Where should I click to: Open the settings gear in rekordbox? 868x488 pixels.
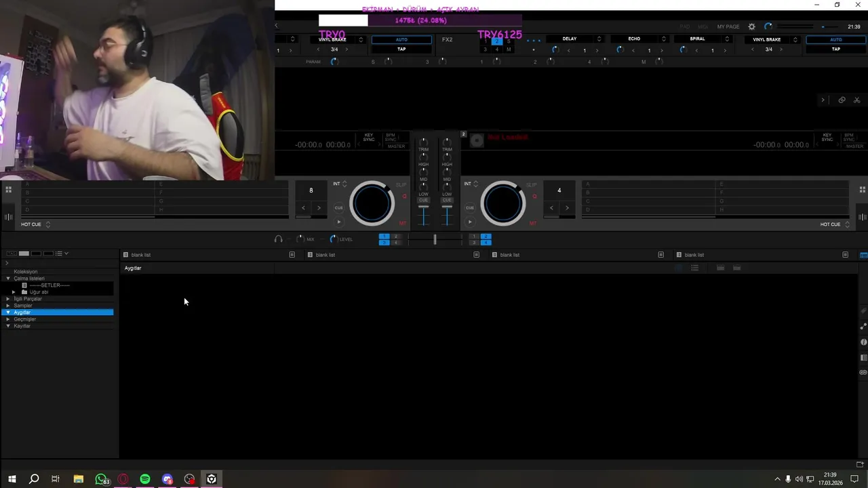tap(751, 26)
